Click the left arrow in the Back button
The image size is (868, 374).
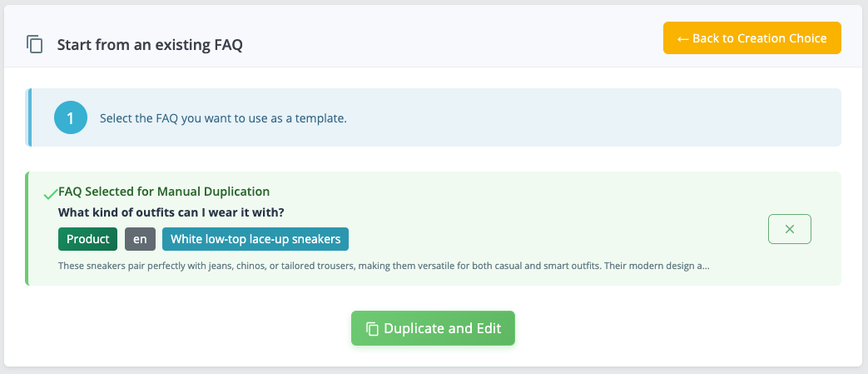pos(682,38)
